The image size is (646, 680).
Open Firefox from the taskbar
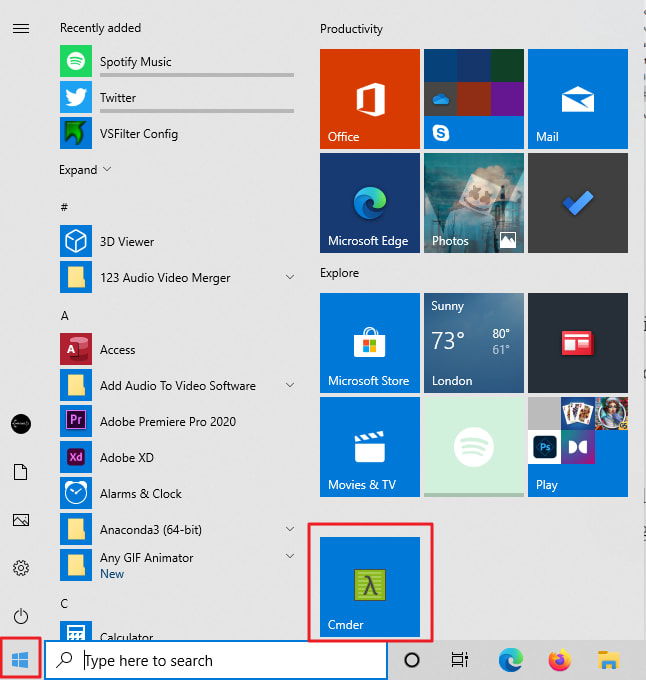click(560, 660)
